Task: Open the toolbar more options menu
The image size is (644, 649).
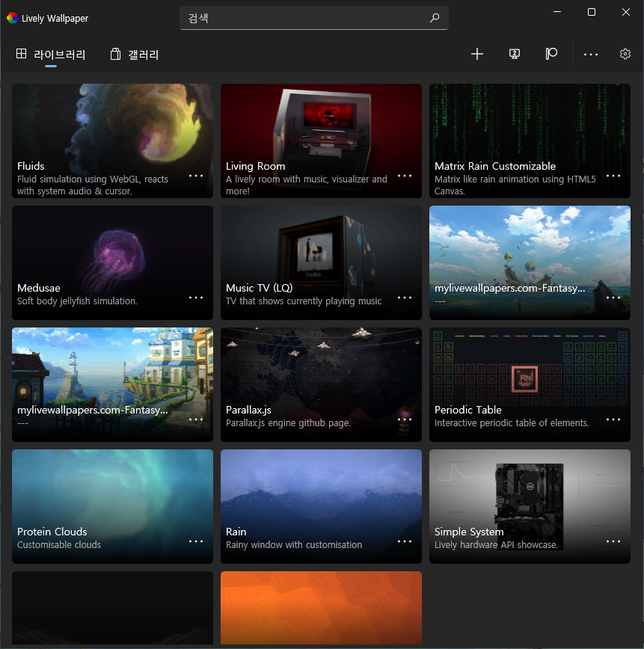Action: (x=591, y=55)
